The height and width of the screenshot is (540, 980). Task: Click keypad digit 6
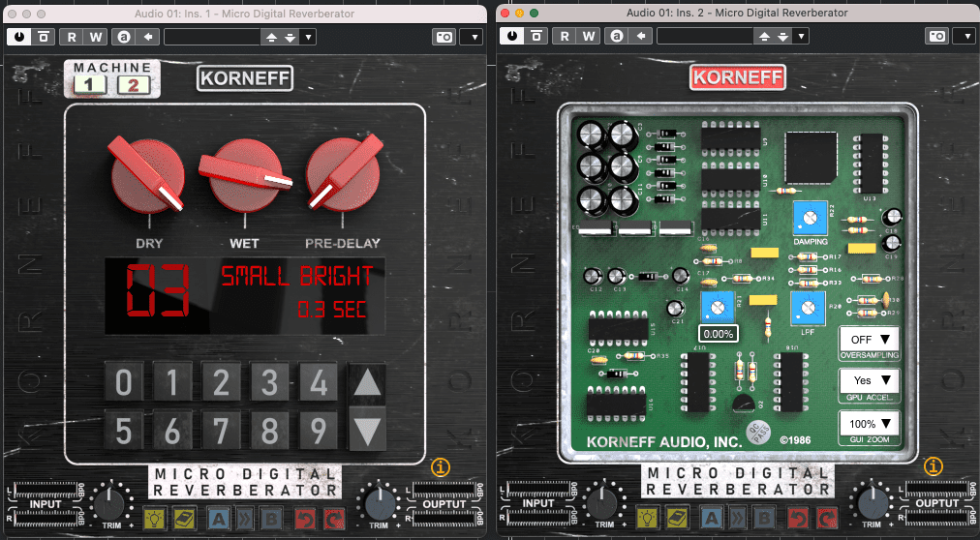[x=172, y=430]
